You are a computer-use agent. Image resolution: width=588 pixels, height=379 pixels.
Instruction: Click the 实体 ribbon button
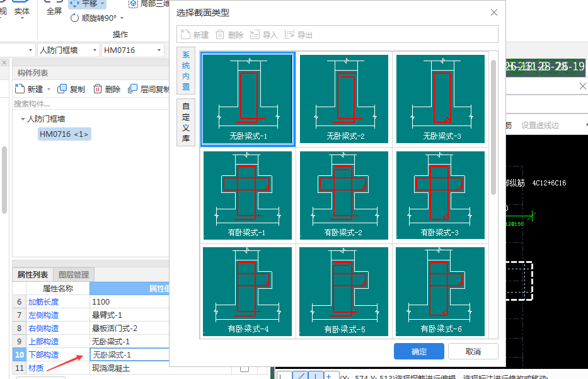(22, 11)
